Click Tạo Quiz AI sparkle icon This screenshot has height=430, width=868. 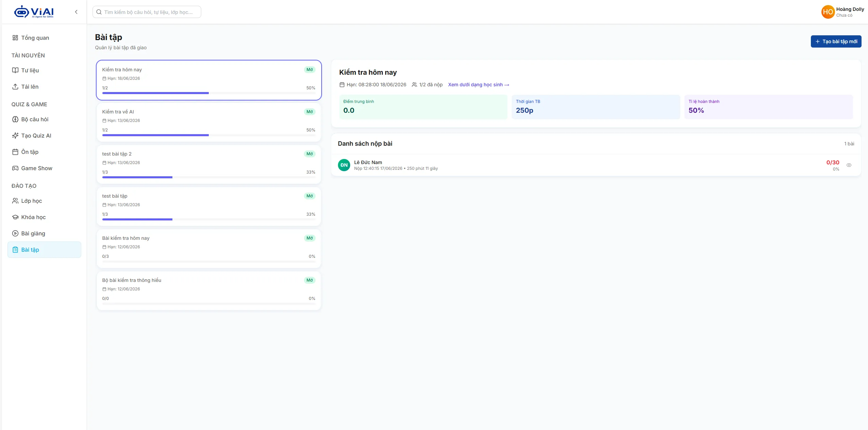(x=15, y=136)
